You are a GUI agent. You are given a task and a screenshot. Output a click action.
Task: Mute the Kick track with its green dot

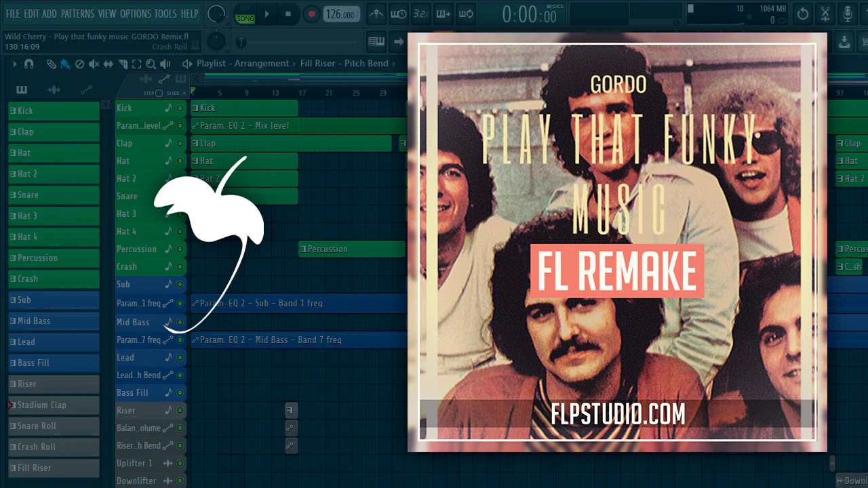[180, 108]
